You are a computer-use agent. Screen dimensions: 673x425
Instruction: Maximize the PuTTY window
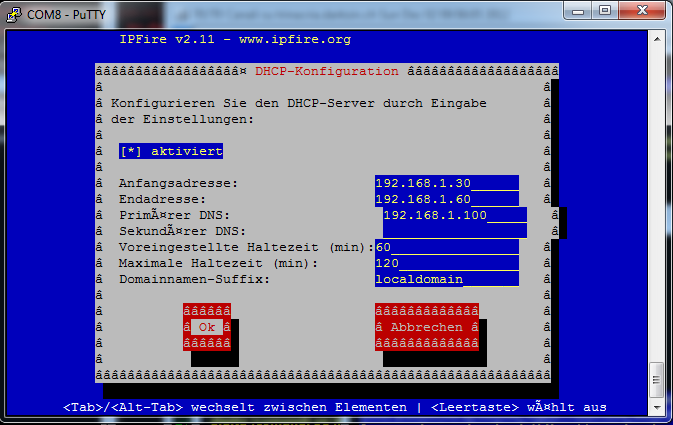(606, 10)
